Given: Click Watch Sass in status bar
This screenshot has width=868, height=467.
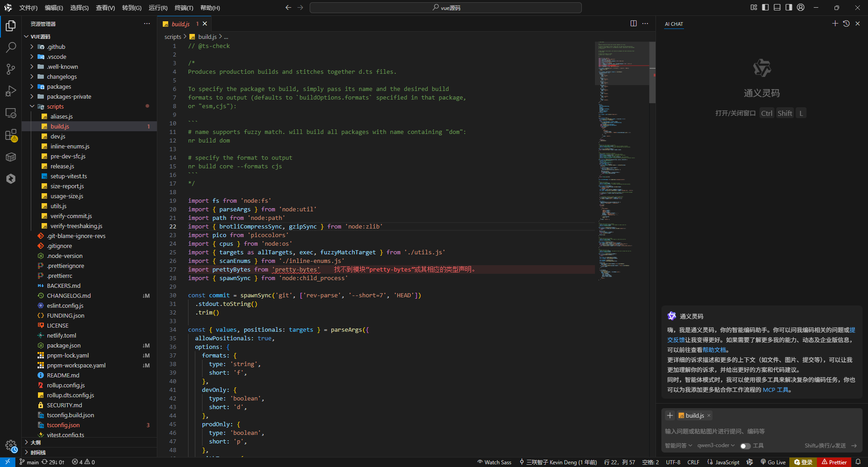Looking at the screenshot, I should tap(494, 462).
